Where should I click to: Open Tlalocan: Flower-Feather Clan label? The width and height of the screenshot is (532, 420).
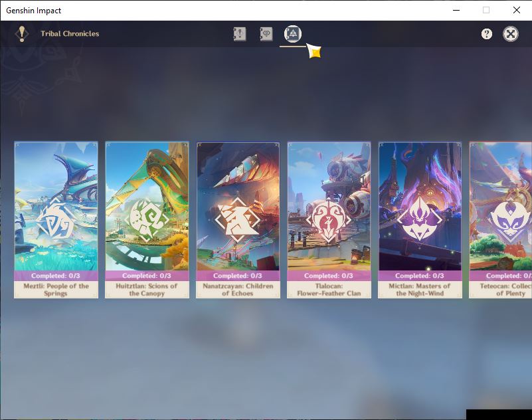pos(329,290)
